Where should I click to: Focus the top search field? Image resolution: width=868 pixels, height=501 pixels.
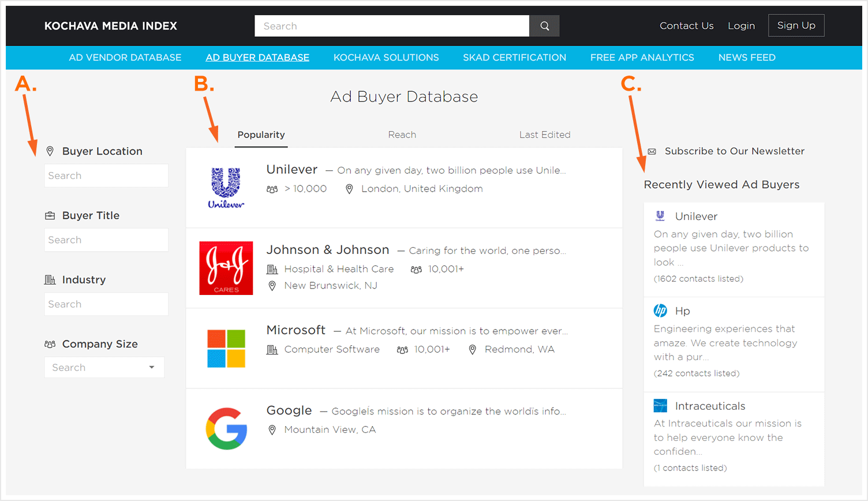[392, 26]
